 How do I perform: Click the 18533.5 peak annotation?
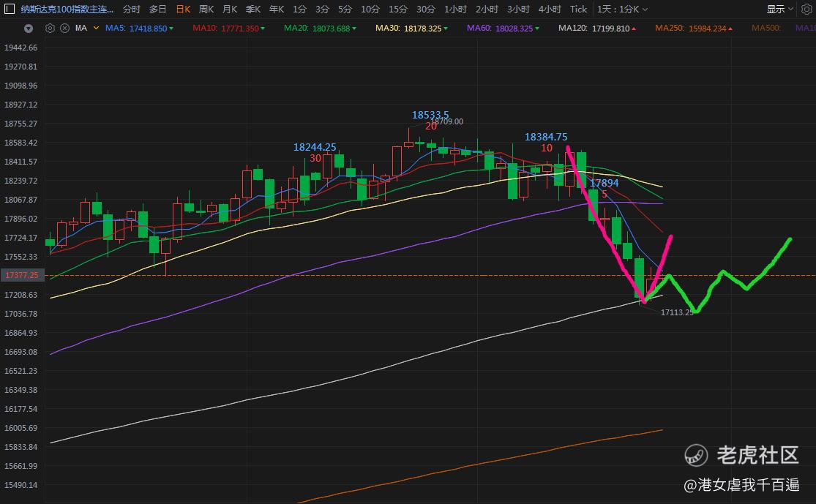pos(430,115)
